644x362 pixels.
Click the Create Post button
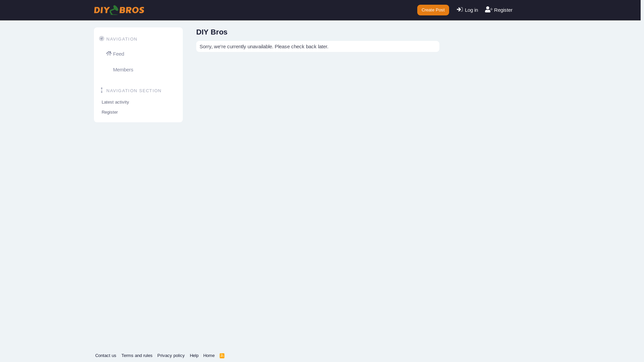433,10
